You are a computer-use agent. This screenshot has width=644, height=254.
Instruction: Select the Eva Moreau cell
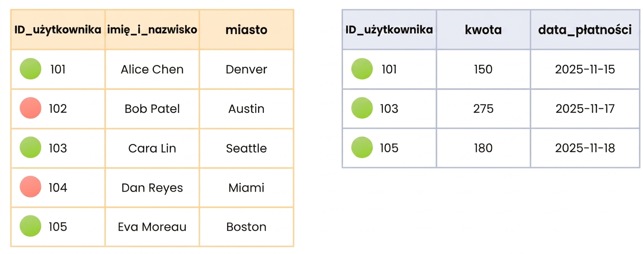coord(152,227)
